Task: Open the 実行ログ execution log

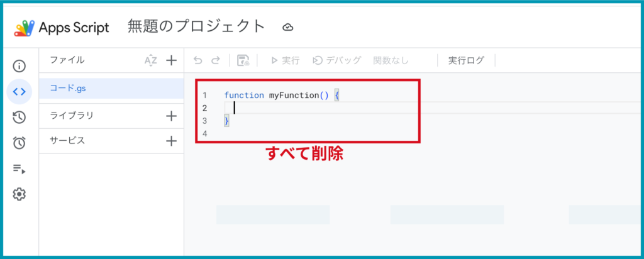Action: pos(466,60)
